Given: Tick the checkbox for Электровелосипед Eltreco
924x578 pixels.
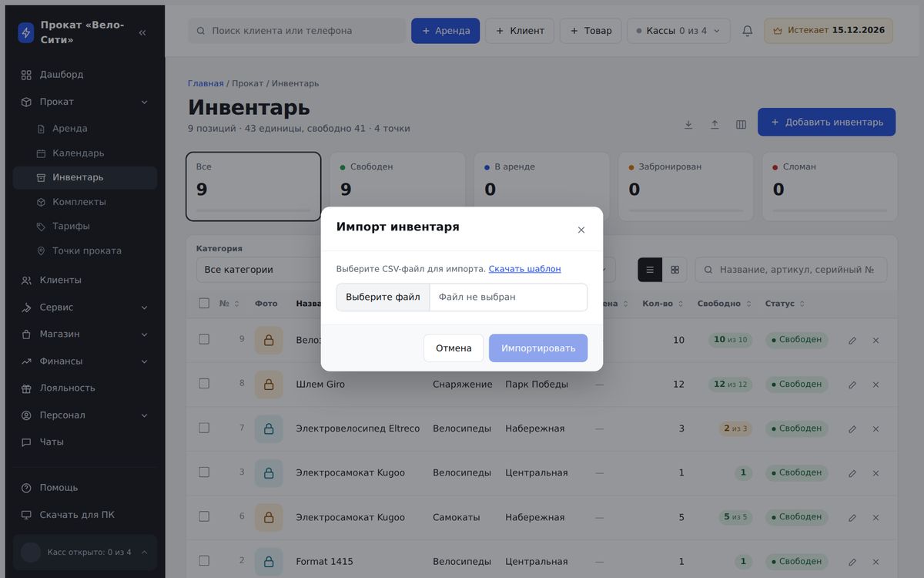Looking at the screenshot, I should 204,428.
